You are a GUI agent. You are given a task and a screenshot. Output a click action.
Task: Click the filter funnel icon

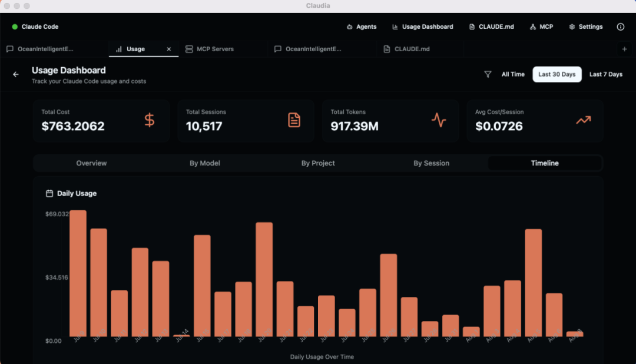pos(488,75)
